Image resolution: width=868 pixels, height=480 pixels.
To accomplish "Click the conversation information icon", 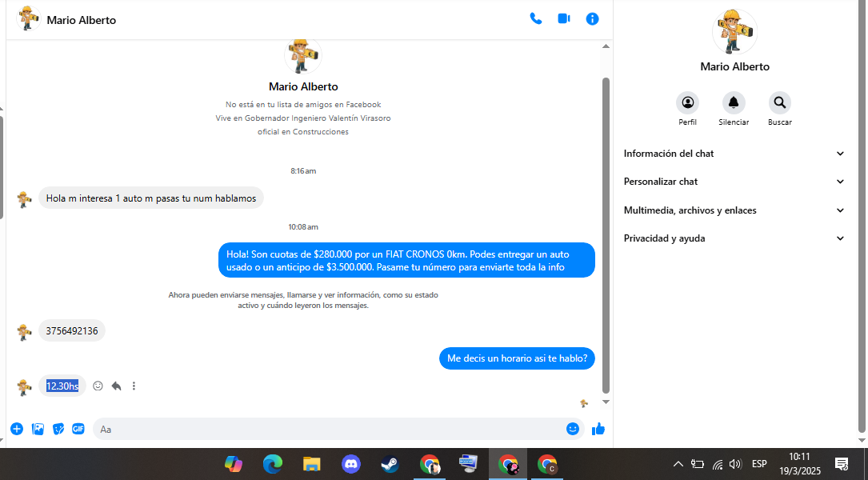I will (x=592, y=19).
